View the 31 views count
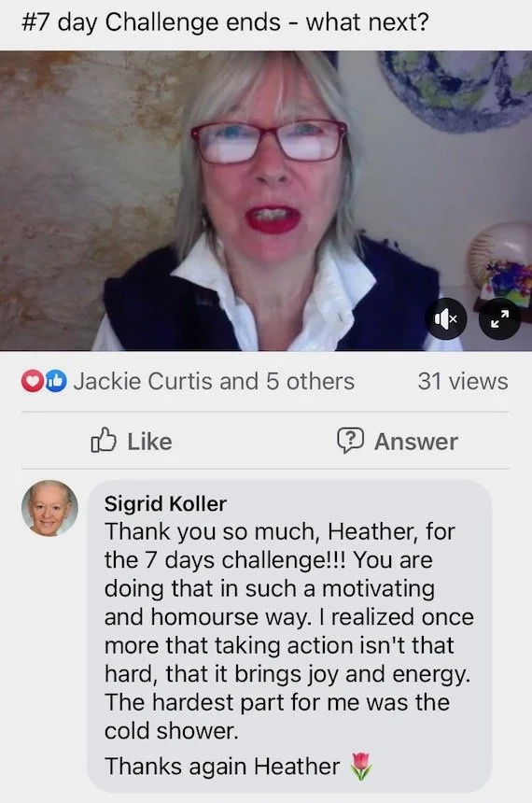Viewport: 532px width, 803px height. click(x=462, y=382)
